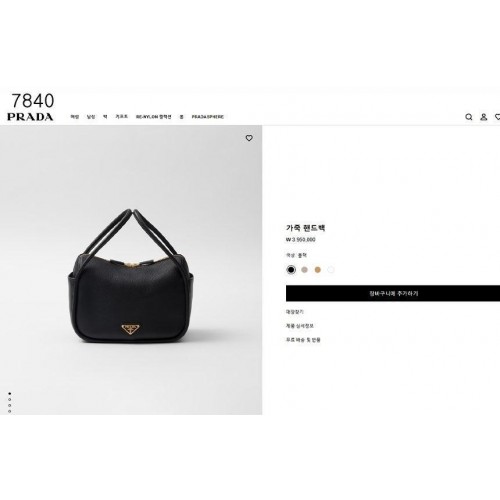Open the store finder link

[295, 312]
